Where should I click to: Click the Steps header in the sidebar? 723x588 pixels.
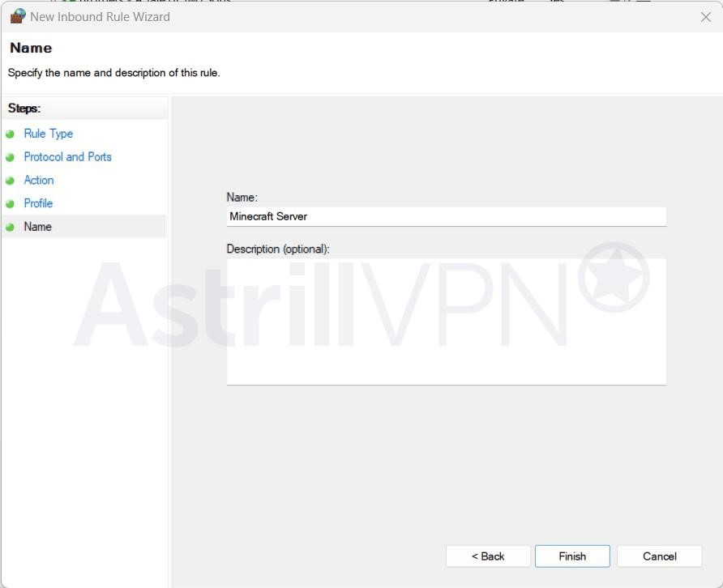[24, 108]
